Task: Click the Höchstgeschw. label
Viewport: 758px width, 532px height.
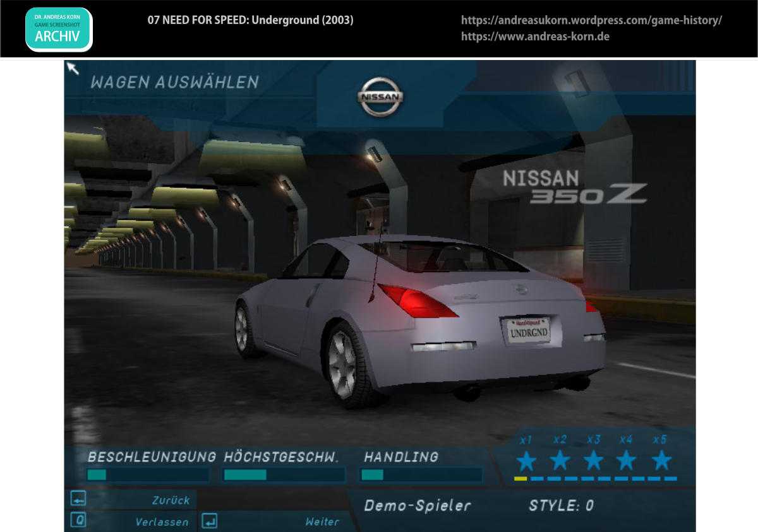Action: [x=281, y=456]
